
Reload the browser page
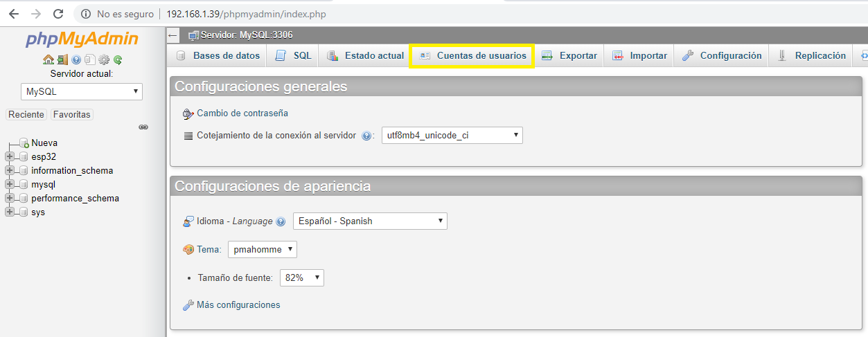[58, 14]
